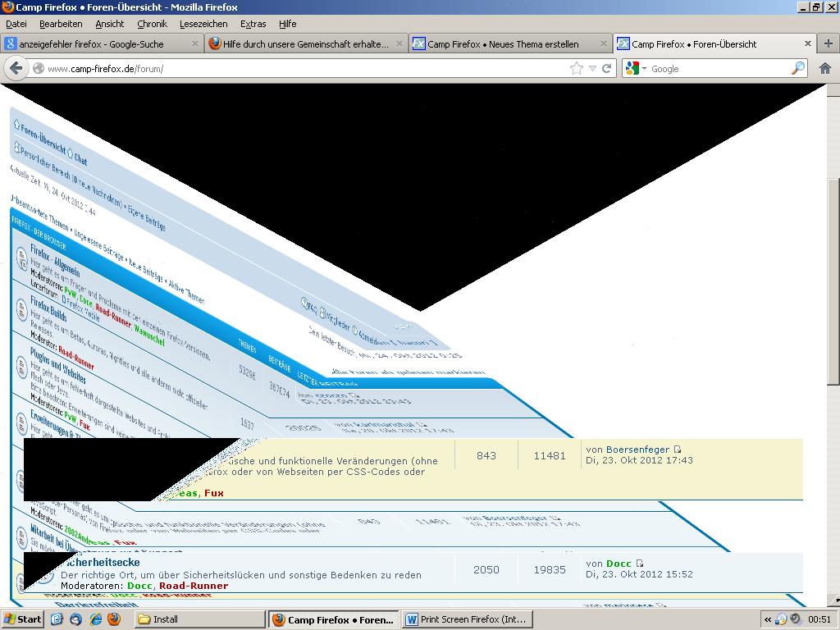The height and width of the screenshot is (630, 840).
Task: Click the topic count 2050
Action: (x=486, y=569)
